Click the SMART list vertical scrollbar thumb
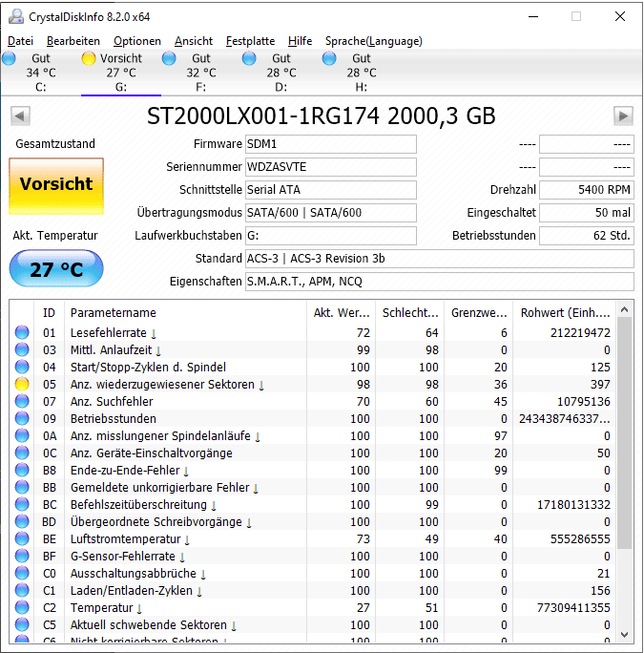Image resolution: width=644 pixels, height=653 pixels. tap(624, 433)
